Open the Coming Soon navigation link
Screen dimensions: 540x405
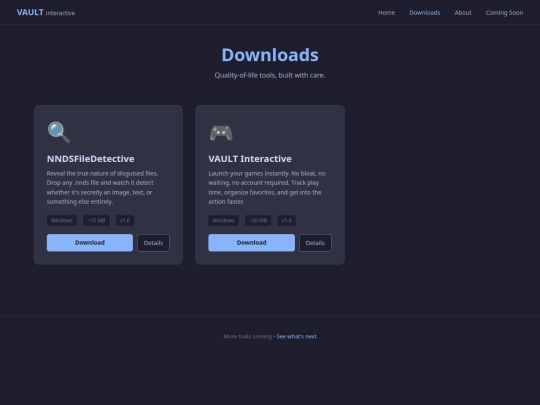click(504, 13)
